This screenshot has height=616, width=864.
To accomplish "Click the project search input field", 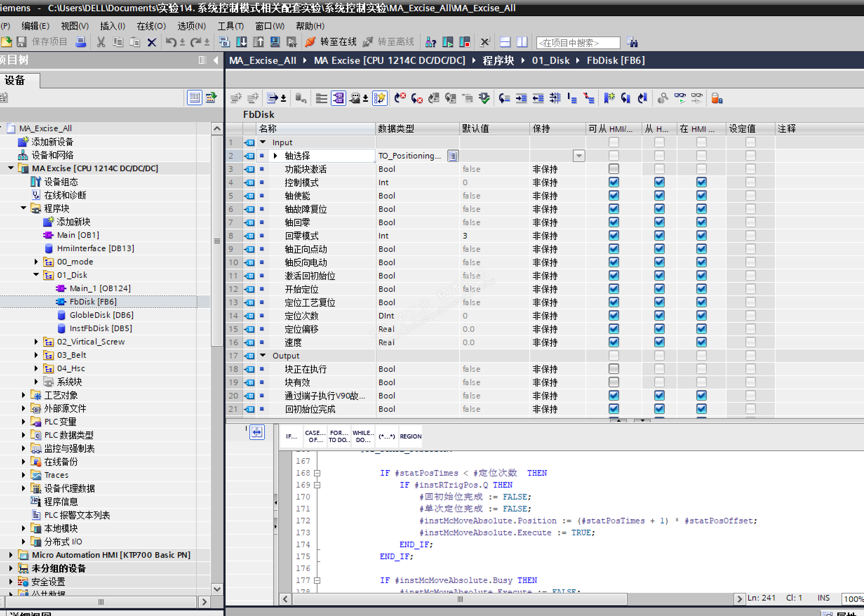I will point(578,43).
